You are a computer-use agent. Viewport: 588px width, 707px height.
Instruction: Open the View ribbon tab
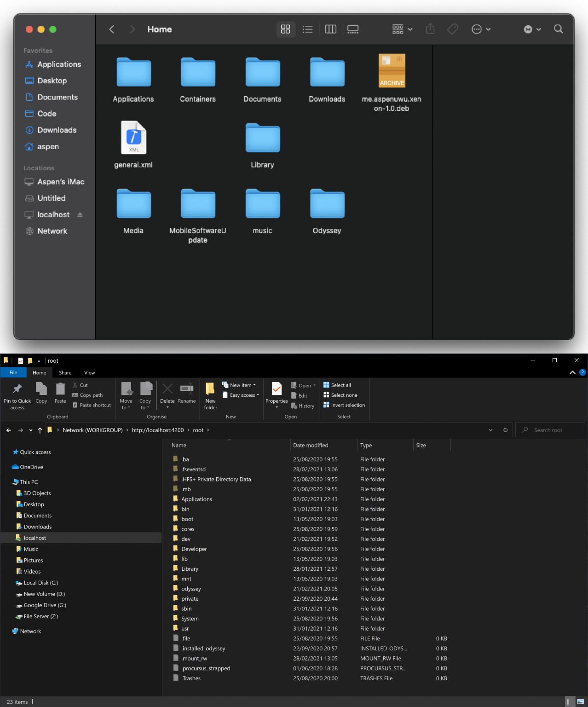click(89, 373)
